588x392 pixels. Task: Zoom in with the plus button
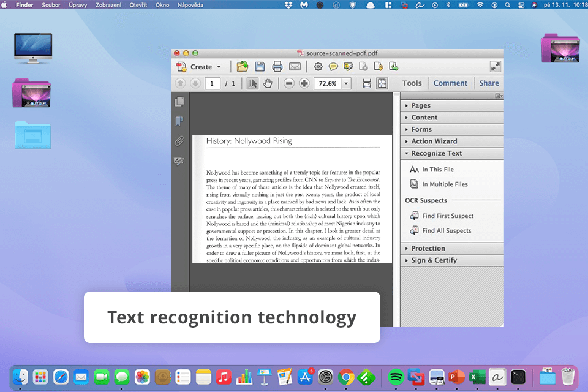(x=304, y=83)
